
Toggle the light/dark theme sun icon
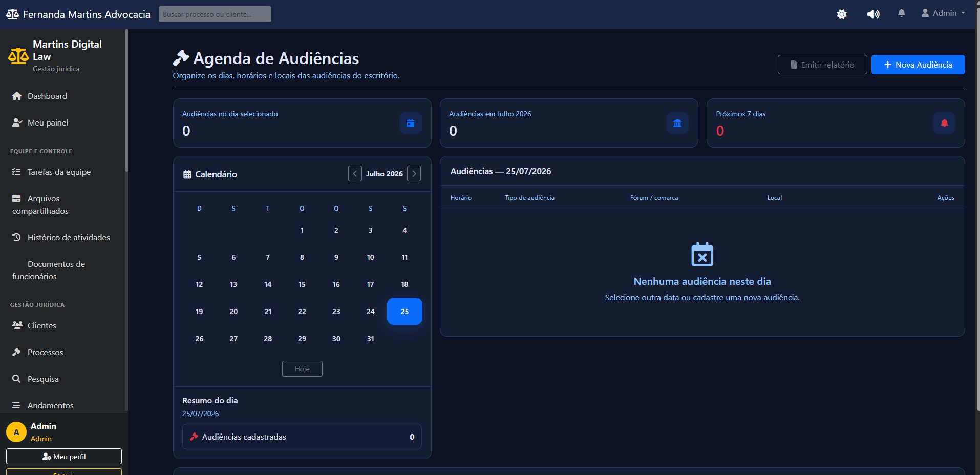coord(842,14)
